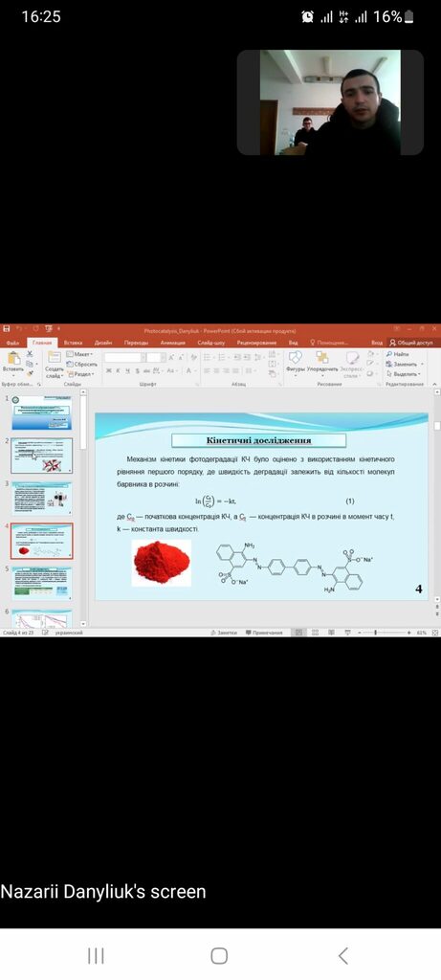
Task: Open the Фигуры shapes gallery
Action: click(295, 361)
